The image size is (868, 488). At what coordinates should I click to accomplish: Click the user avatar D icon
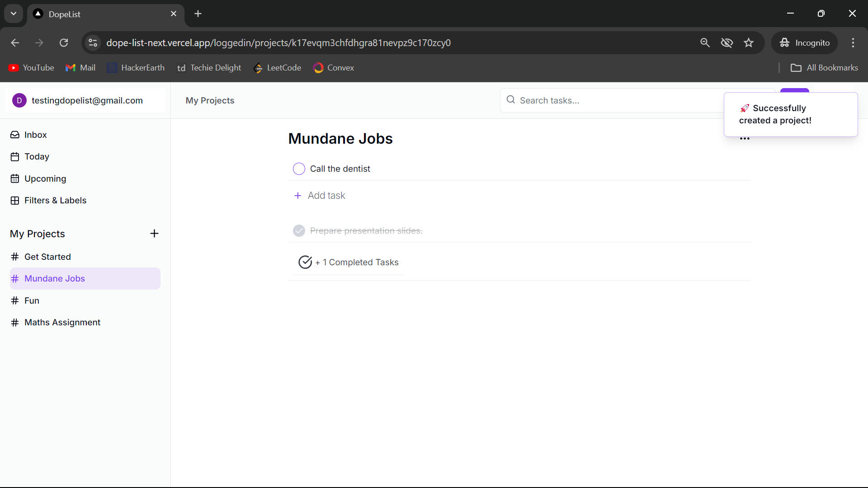(19, 100)
